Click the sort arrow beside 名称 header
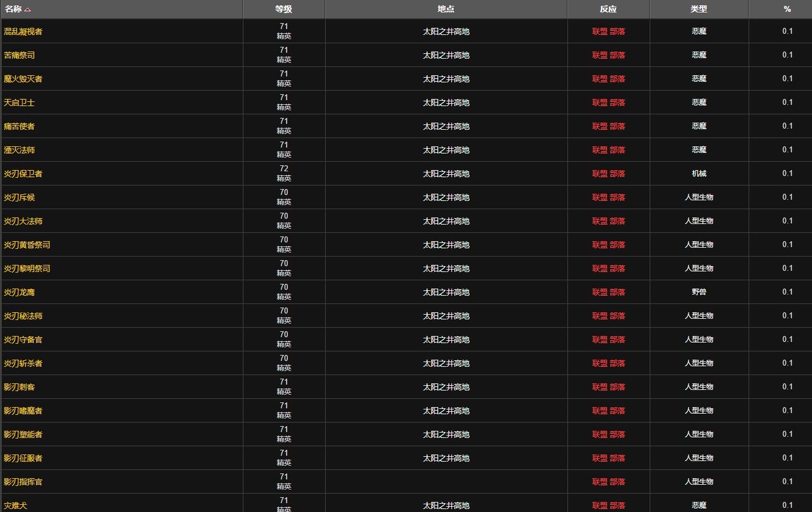 coord(28,9)
